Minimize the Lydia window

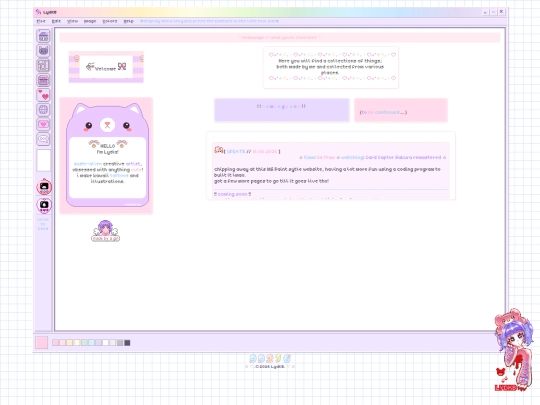tap(485, 12)
